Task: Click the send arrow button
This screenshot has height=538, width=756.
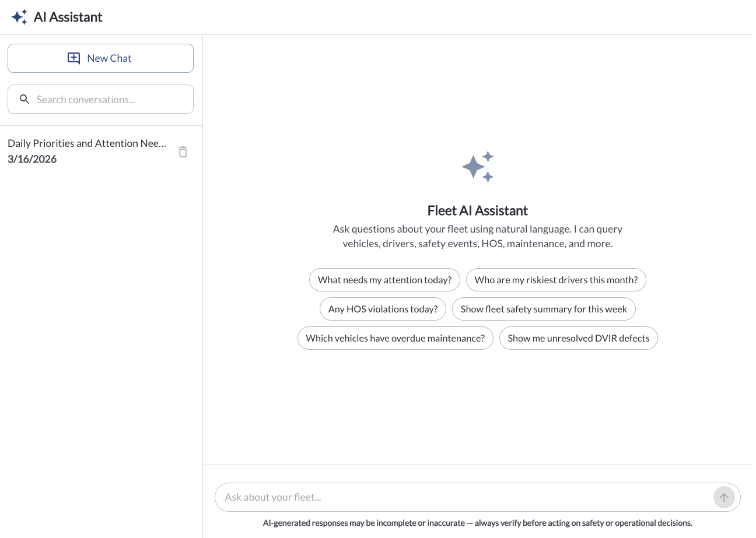Action: pyautogui.click(x=723, y=497)
